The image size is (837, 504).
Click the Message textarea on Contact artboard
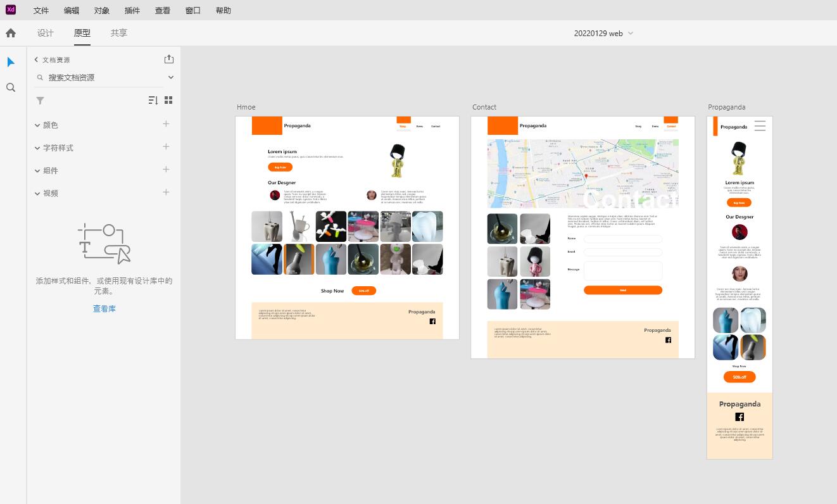(x=623, y=270)
